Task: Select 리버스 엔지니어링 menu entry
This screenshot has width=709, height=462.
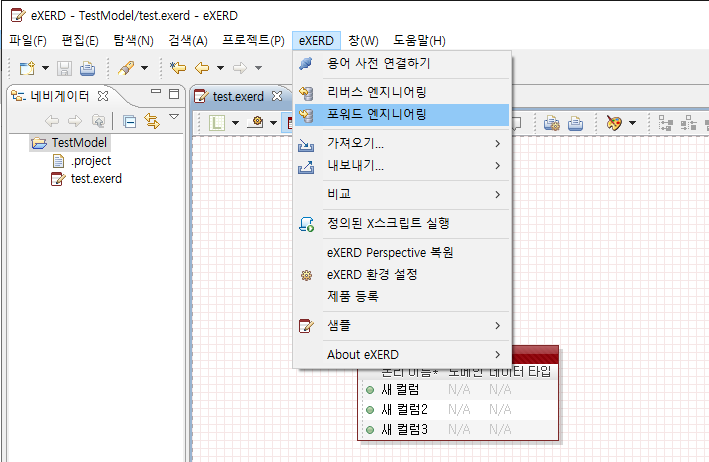Action: point(402,93)
